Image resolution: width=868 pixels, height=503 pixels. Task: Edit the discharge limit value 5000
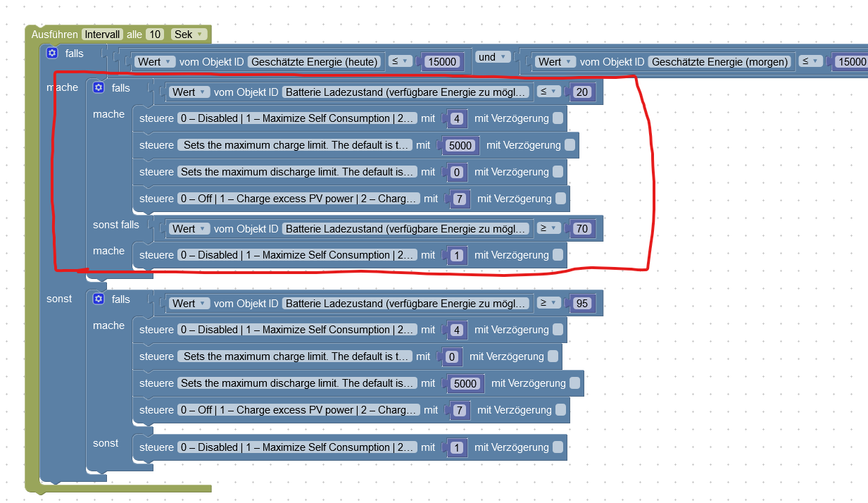466,384
